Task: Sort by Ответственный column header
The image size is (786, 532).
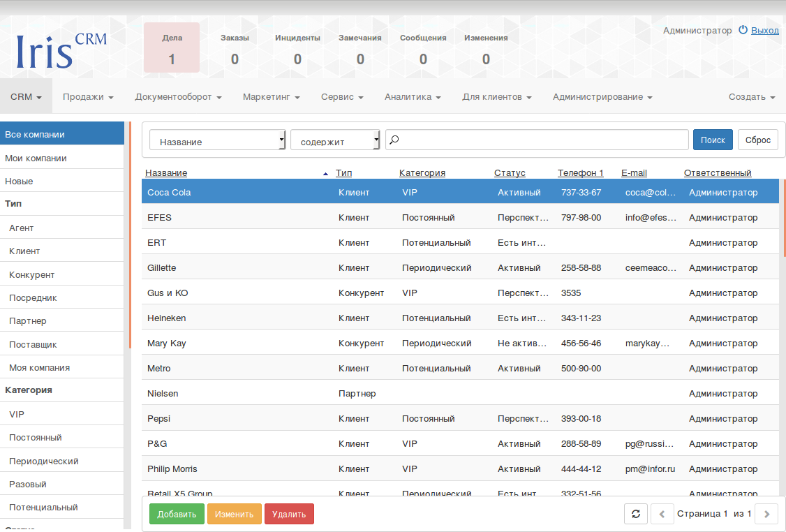Action: tap(718, 172)
